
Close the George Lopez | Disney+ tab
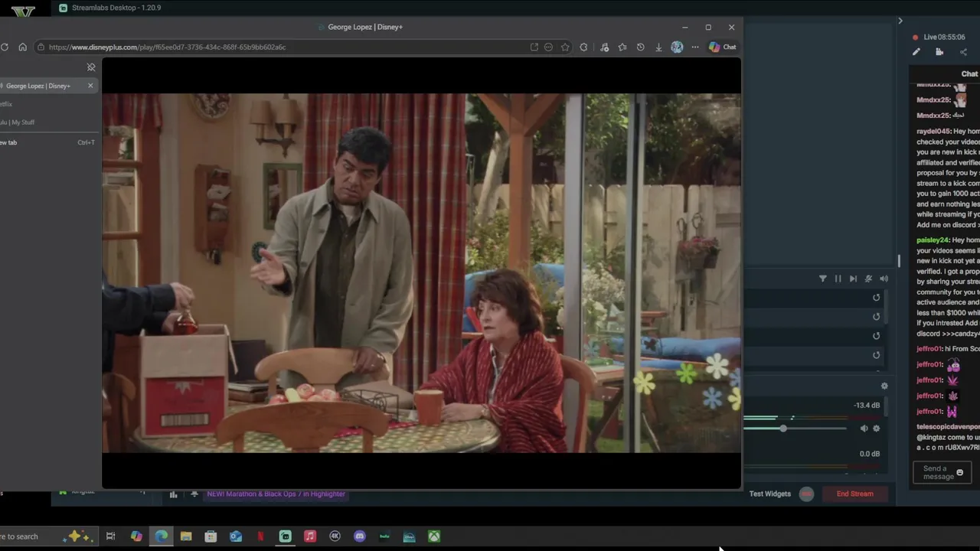point(90,86)
